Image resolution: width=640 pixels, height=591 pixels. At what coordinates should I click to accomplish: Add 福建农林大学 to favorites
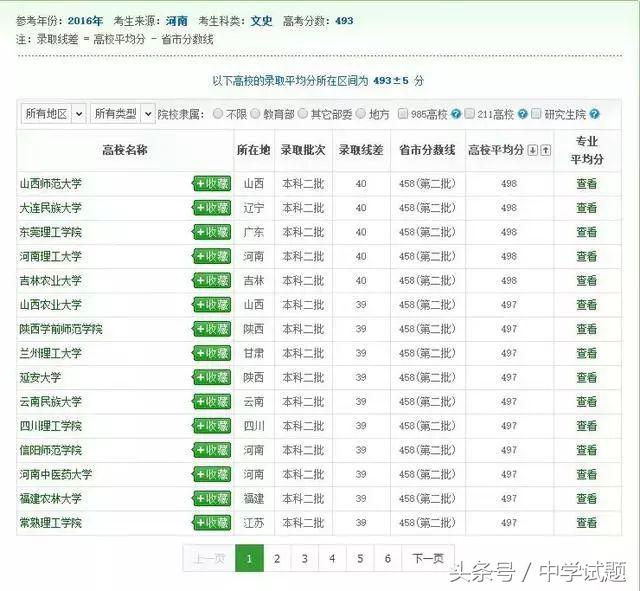(212, 498)
